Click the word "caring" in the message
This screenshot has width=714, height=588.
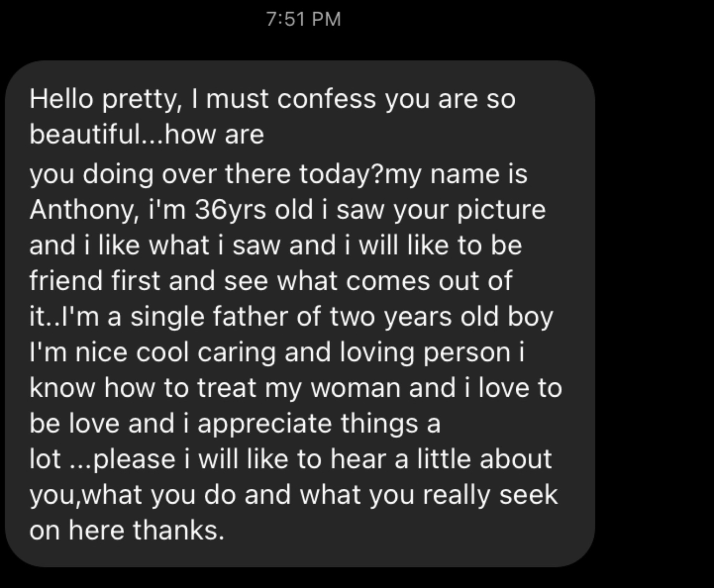[236, 352]
